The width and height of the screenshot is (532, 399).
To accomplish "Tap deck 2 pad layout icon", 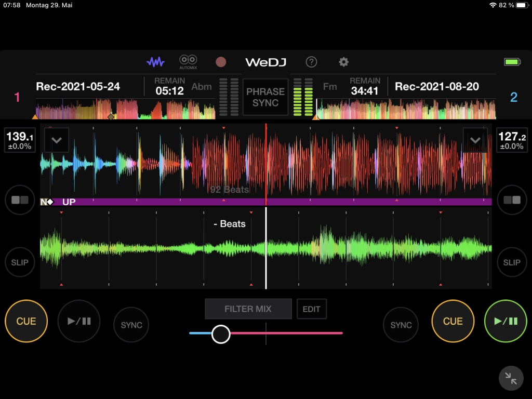I will pos(512,199).
